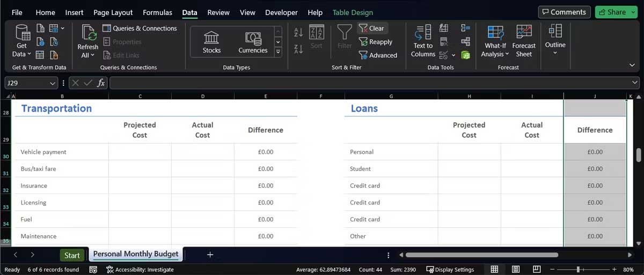Click the Relationships icon

[x=465, y=41]
